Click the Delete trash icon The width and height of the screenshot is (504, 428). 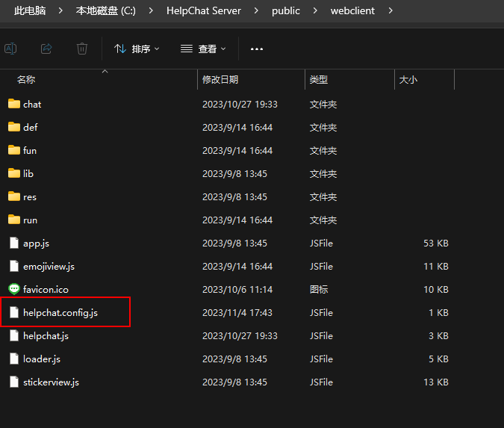(x=82, y=49)
